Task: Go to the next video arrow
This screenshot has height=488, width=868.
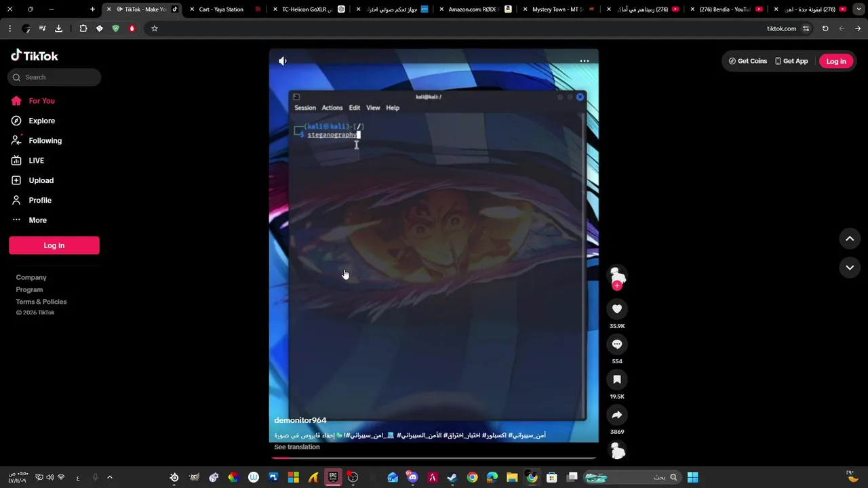Action: point(850,268)
